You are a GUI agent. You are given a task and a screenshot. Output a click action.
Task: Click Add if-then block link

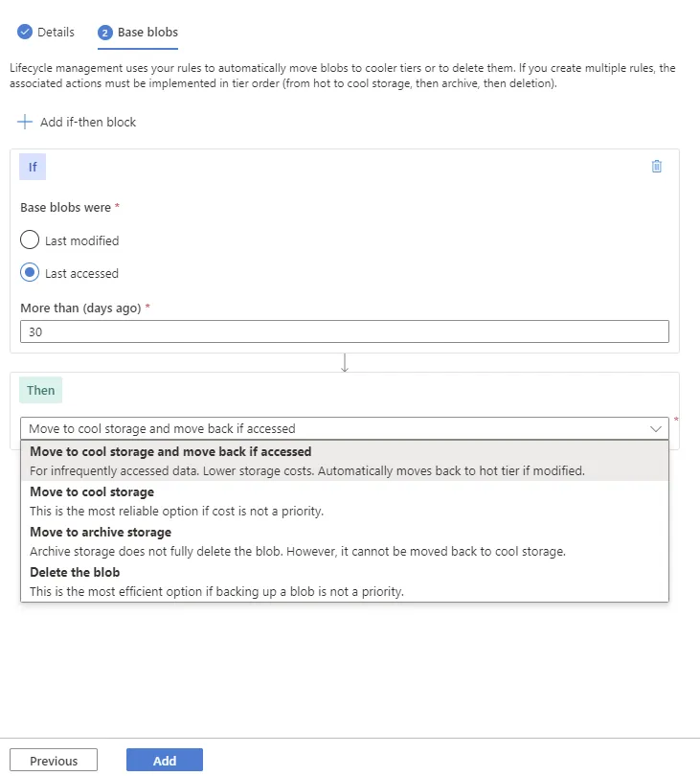click(88, 122)
